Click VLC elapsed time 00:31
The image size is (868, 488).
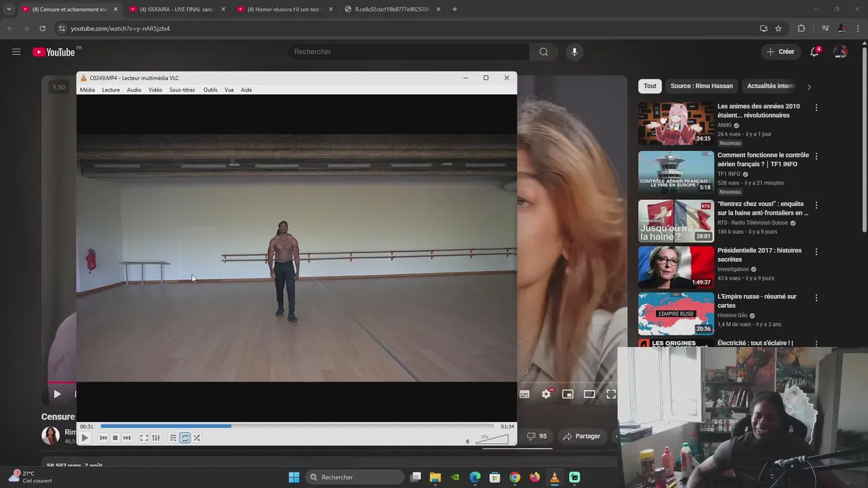click(x=86, y=426)
